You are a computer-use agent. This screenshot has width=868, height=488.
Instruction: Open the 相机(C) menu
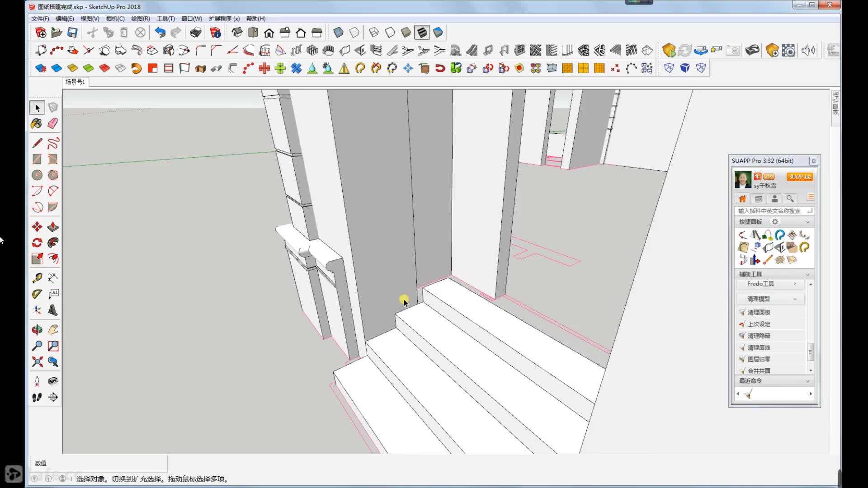point(115,19)
